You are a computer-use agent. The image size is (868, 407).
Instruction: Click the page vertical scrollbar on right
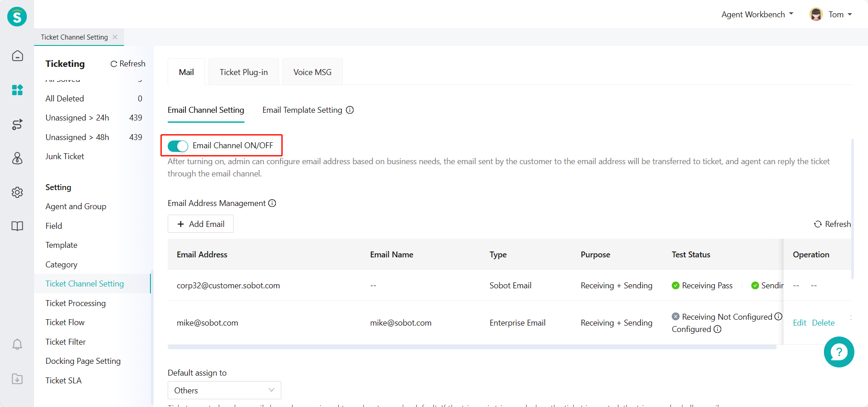pos(852,209)
